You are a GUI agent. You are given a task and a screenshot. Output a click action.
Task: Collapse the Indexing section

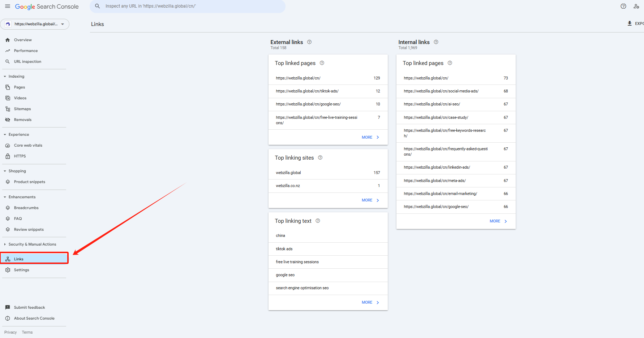pyautogui.click(x=5, y=77)
